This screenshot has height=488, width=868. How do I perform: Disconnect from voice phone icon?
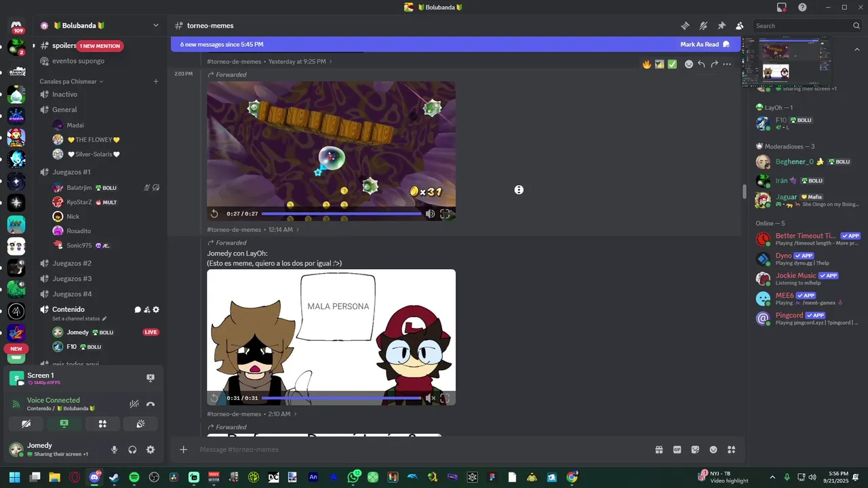pos(151,404)
